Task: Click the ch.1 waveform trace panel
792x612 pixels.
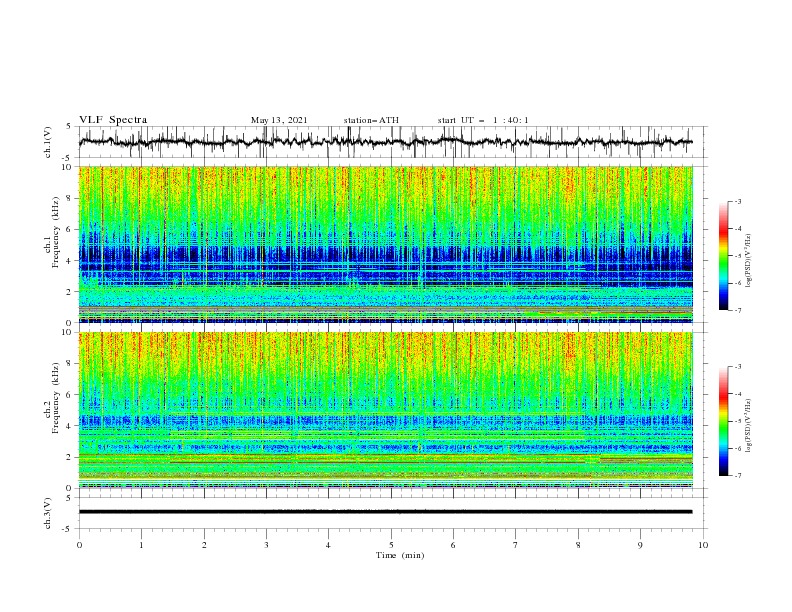Action: tap(392, 142)
